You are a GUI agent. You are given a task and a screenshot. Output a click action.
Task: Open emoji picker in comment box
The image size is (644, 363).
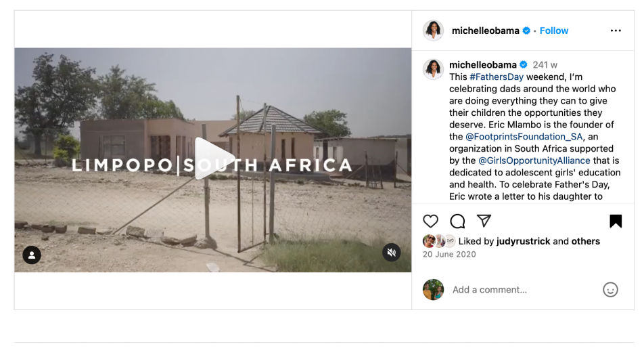tap(610, 290)
